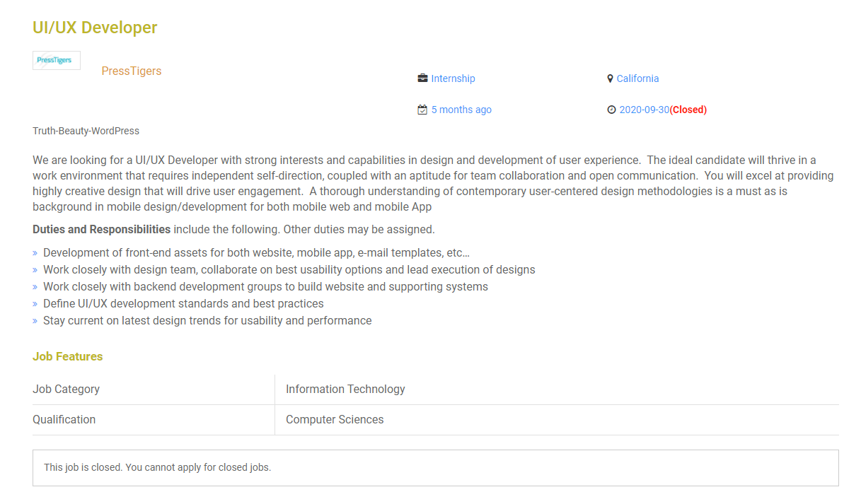Click the Computer Sciences qualification value
Screen dimensions: 861x504
(x=335, y=419)
